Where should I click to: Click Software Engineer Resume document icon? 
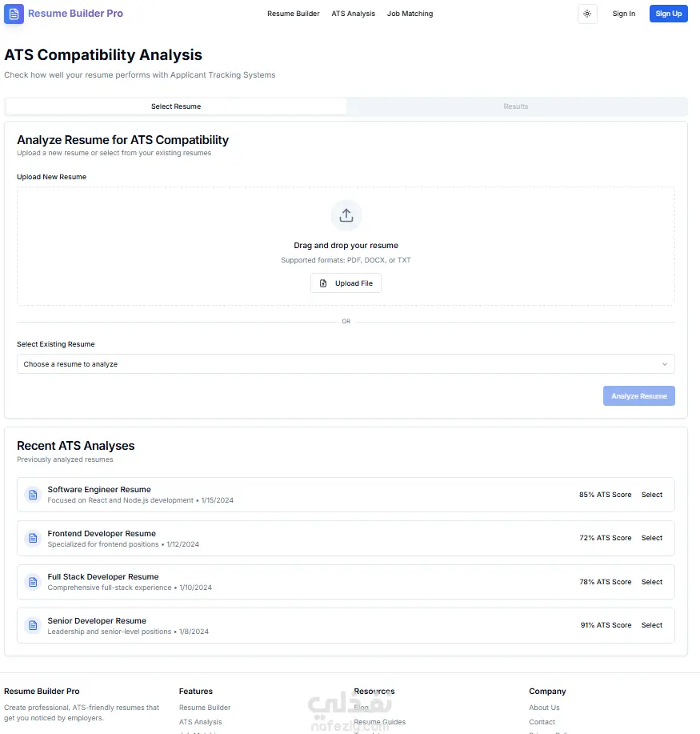[33, 495]
